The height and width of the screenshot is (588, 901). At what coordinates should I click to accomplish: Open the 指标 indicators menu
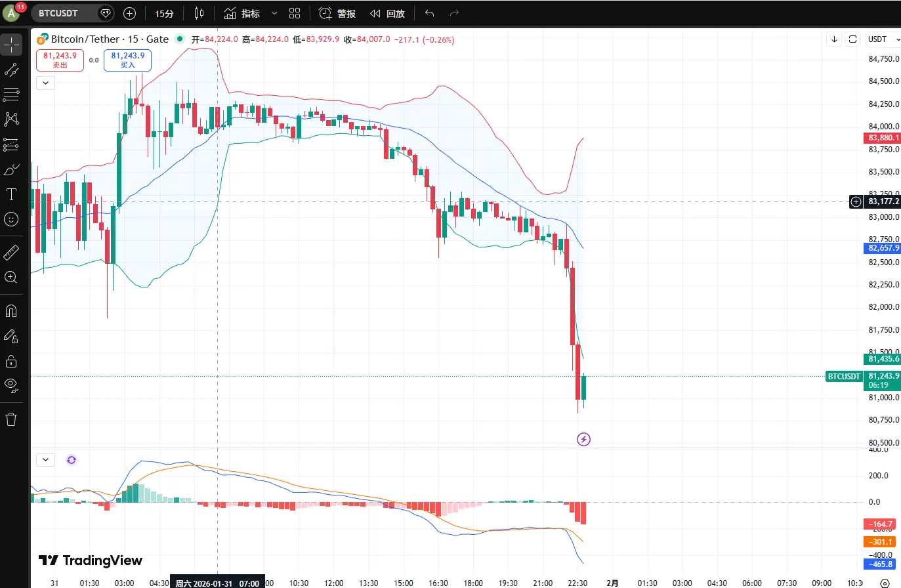242,13
